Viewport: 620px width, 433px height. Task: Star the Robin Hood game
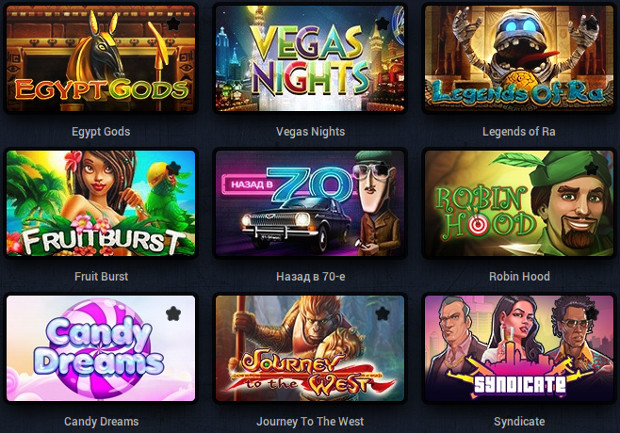tap(592, 168)
